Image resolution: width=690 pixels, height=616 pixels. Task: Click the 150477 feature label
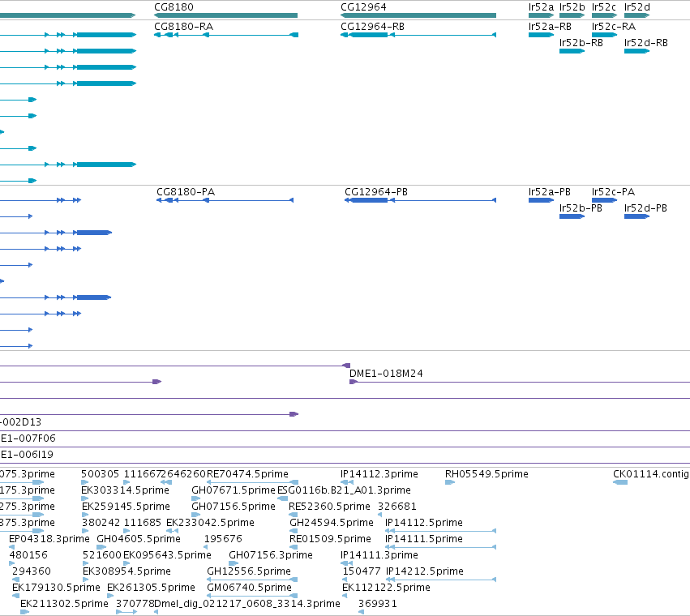[362, 571]
